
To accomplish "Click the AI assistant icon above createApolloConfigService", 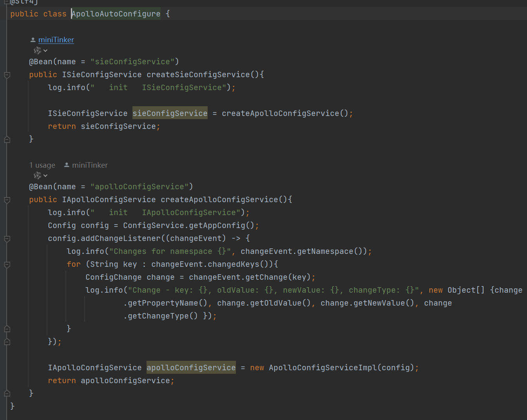I will coord(37,176).
